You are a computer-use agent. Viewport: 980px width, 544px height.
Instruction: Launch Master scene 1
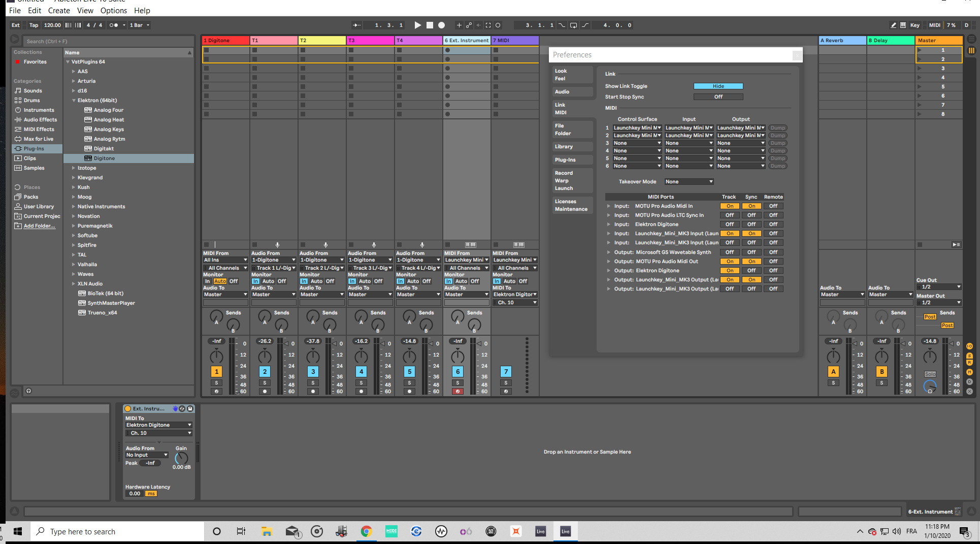pos(920,50)
